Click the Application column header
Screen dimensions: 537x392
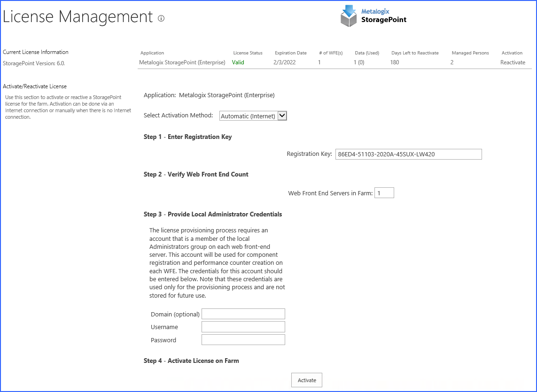(152, 53)
